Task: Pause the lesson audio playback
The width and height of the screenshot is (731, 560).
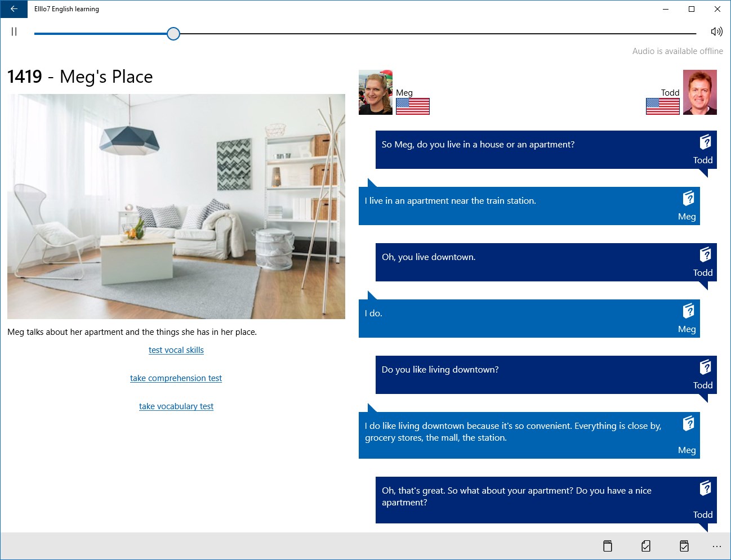Action: pyautogui.click(x=14, y=32)
